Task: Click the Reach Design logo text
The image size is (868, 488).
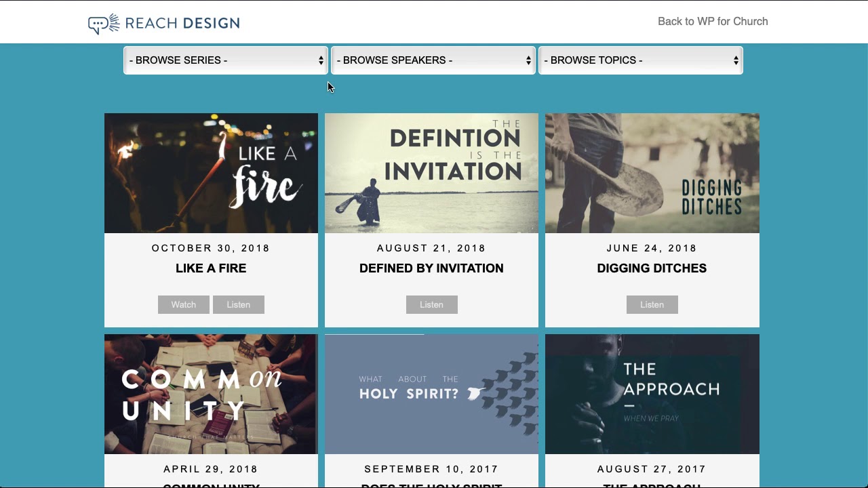Action: [182, 24]
